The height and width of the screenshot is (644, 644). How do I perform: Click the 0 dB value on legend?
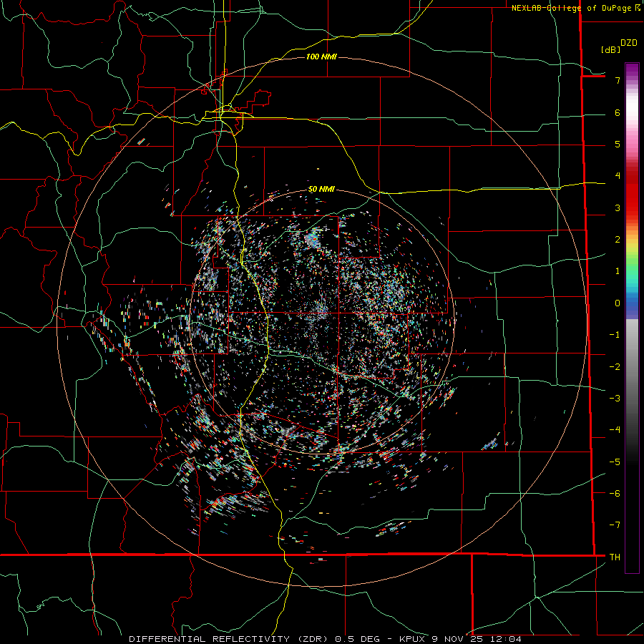618,303
